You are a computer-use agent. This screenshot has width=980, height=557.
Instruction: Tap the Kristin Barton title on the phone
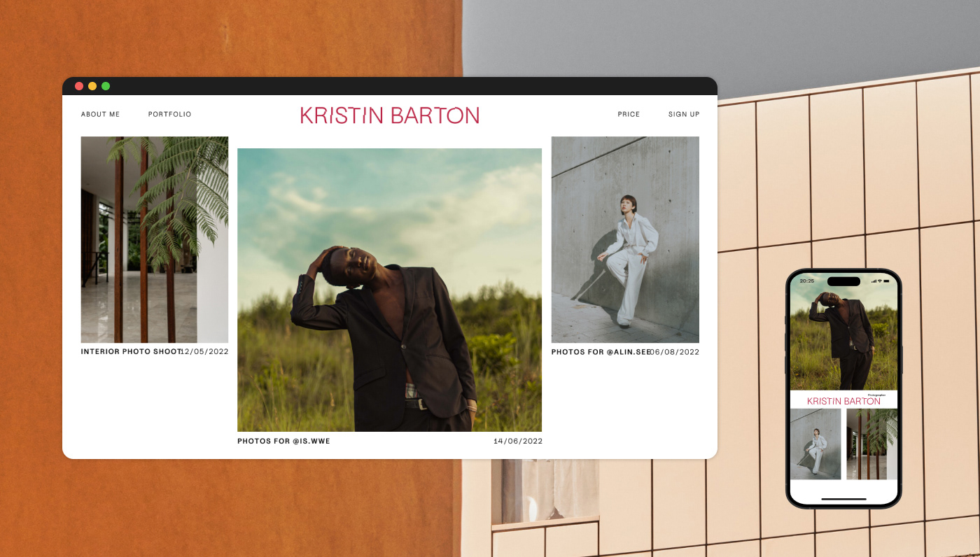coord(843,401)
